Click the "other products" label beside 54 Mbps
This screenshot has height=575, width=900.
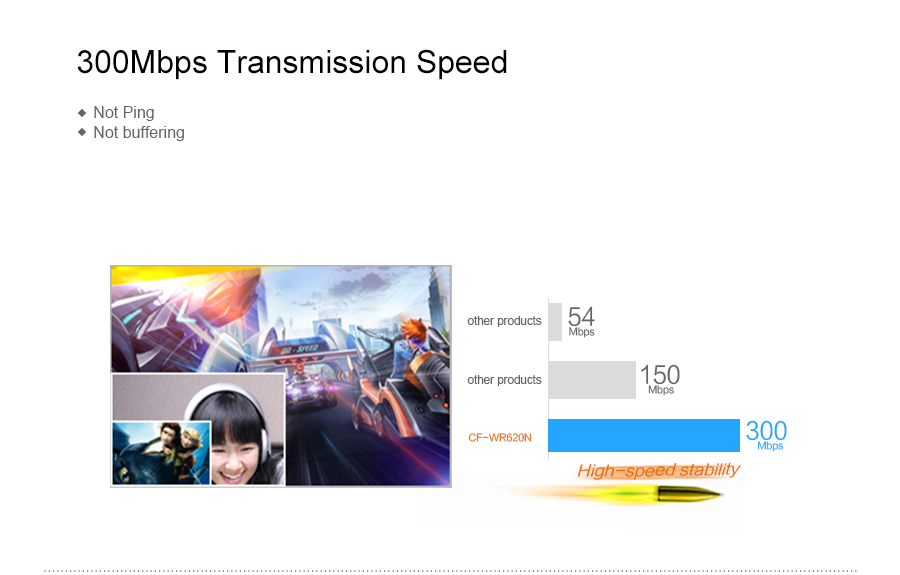pyautogui.click(x=504, y=321)
